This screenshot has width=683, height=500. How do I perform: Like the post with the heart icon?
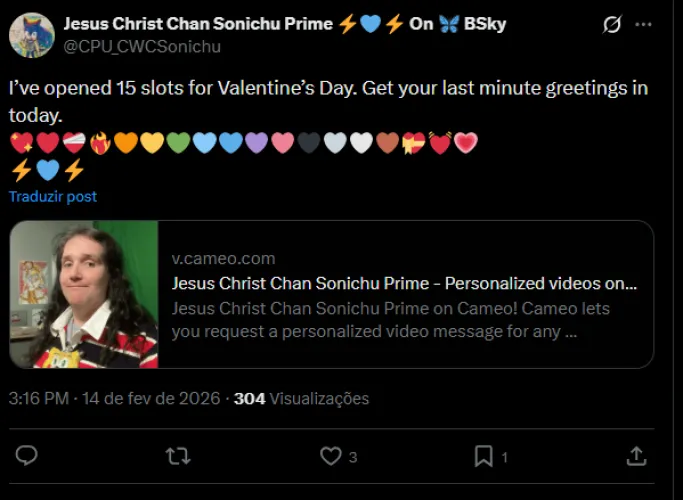(x=331, y=456)
